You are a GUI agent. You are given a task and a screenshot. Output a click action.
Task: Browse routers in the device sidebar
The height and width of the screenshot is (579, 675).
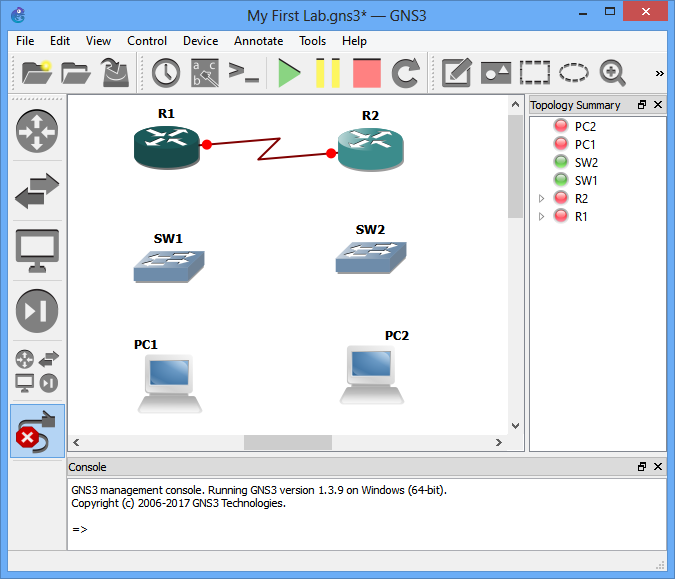click(x=37, y=131)
